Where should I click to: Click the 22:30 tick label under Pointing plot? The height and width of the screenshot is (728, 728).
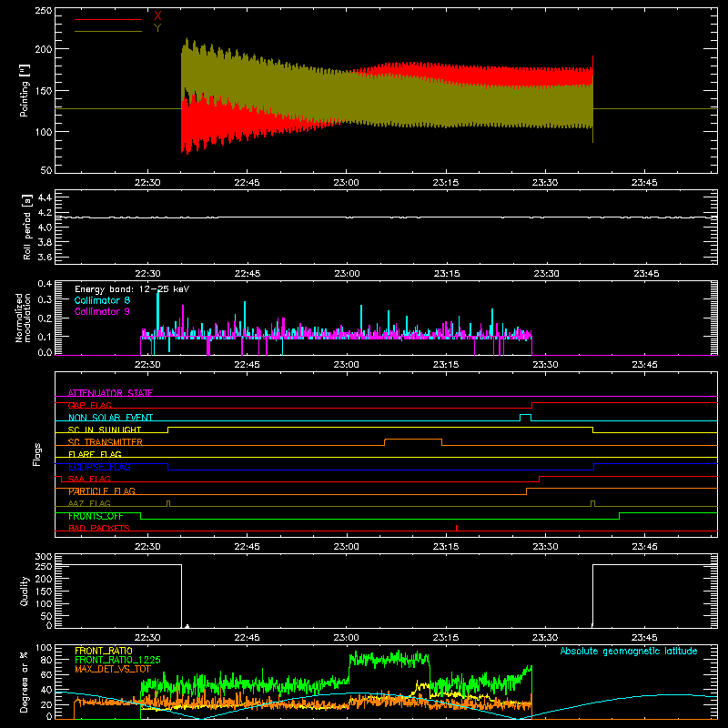point(147,183)
